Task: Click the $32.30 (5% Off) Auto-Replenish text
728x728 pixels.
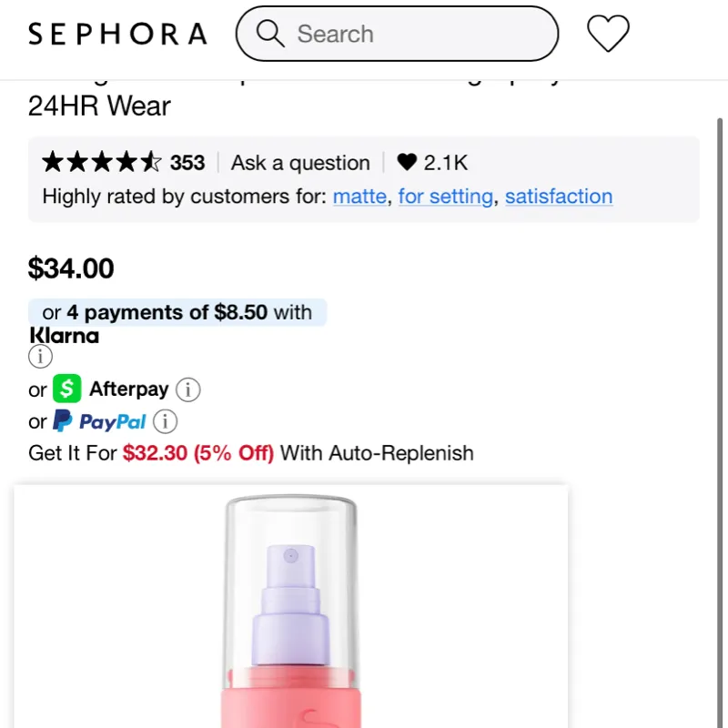Action: (198, 452)
